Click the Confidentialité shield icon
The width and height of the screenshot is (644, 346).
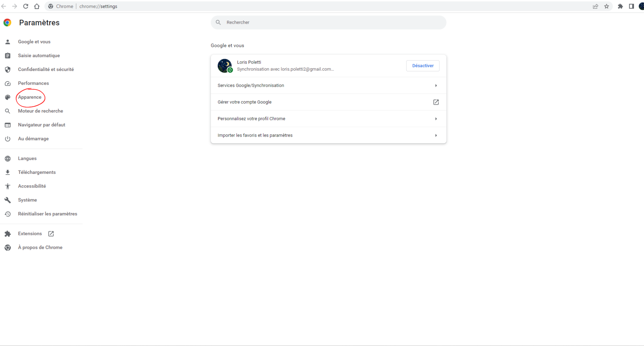coord(8,69)
